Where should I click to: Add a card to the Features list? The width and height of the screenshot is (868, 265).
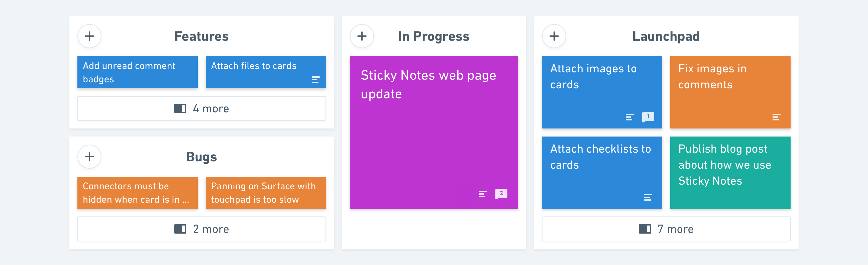tap(89, 36)
